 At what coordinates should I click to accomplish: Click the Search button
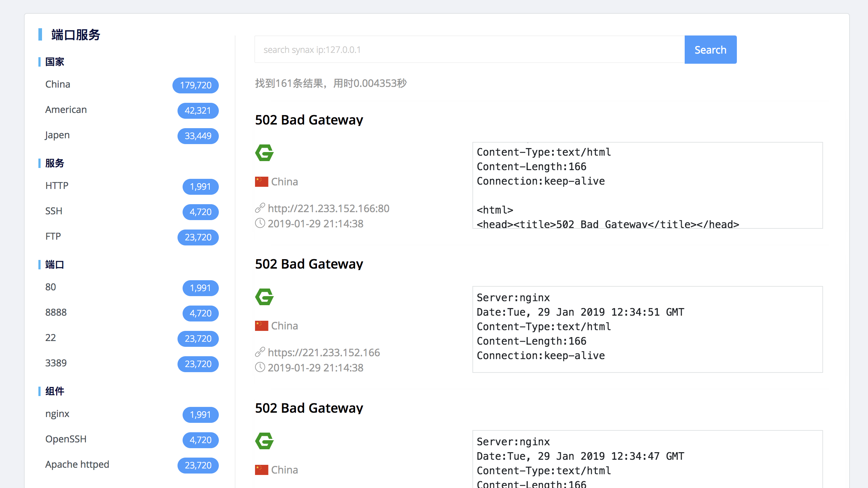point(710,50)
